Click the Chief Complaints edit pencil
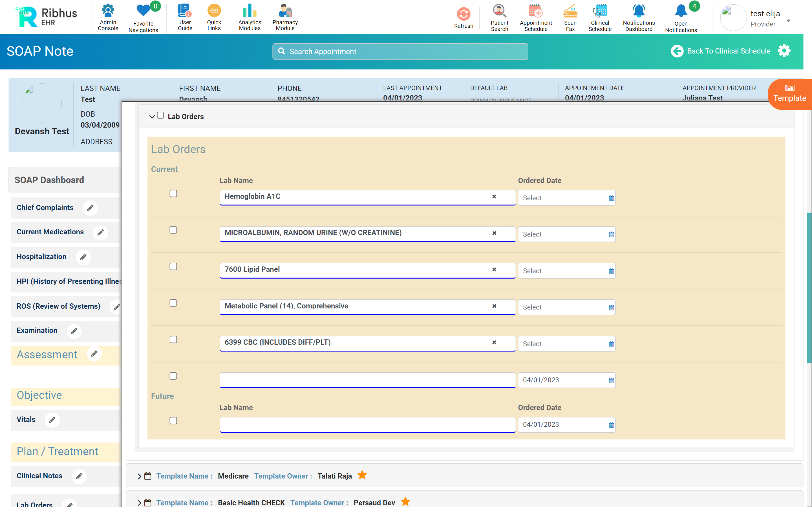812x507 pixels. coord(90,208)
